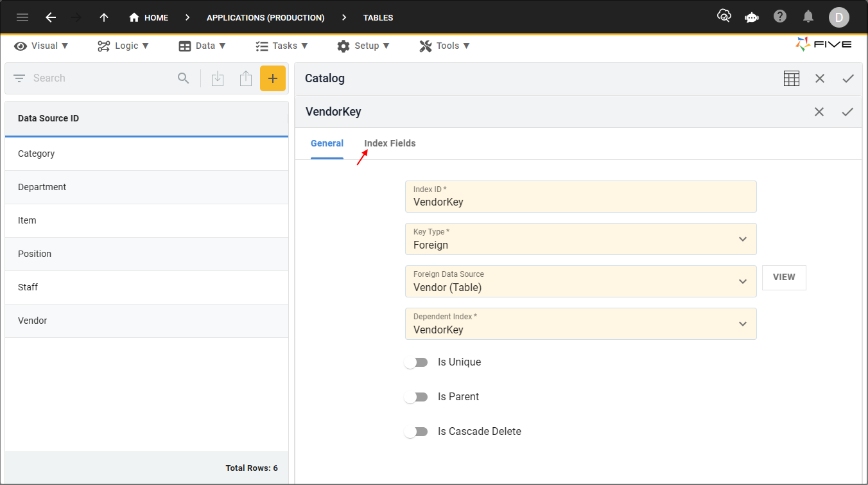Focus the Search input field
This screenshot has width=868, height=485.
click(100, 78)
